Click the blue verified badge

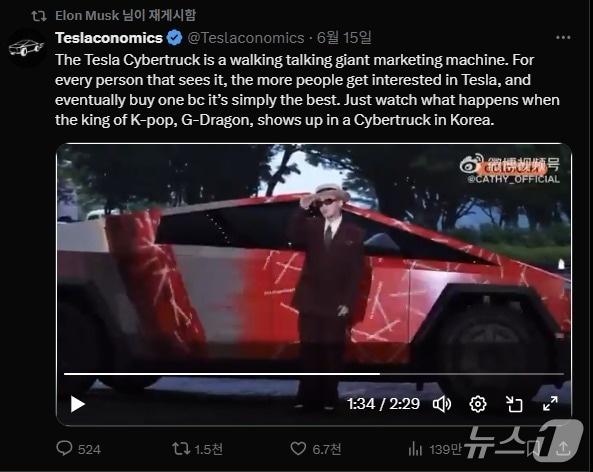[174, 38]
